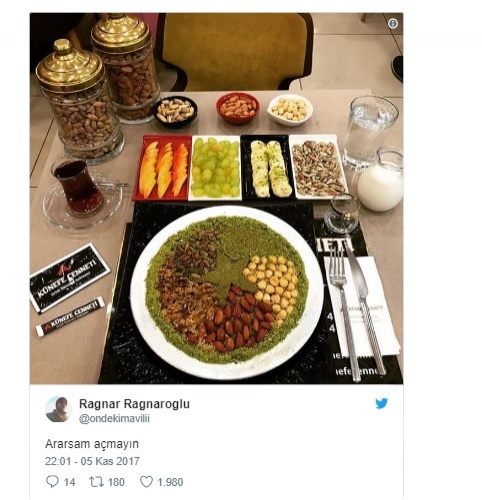482x500 pixels.
Task: Open the @ondekimavilii handle link
Action: 114,419
